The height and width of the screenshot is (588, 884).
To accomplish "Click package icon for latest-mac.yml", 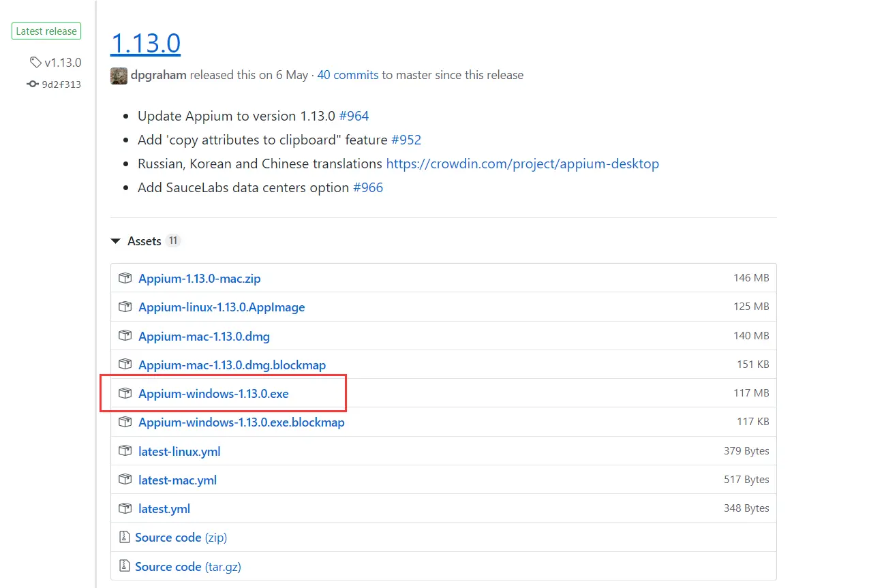I will coord(125,479).
